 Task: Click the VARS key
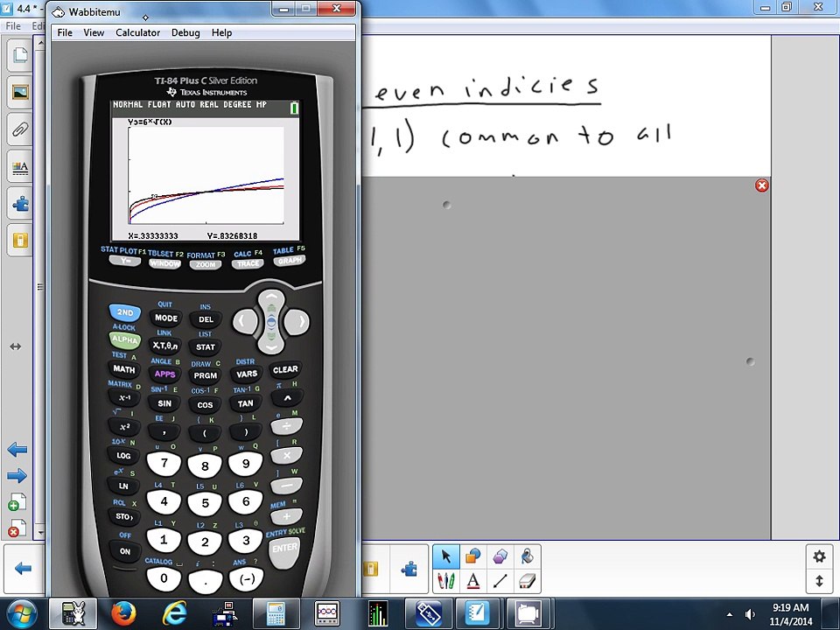(247, 374)
